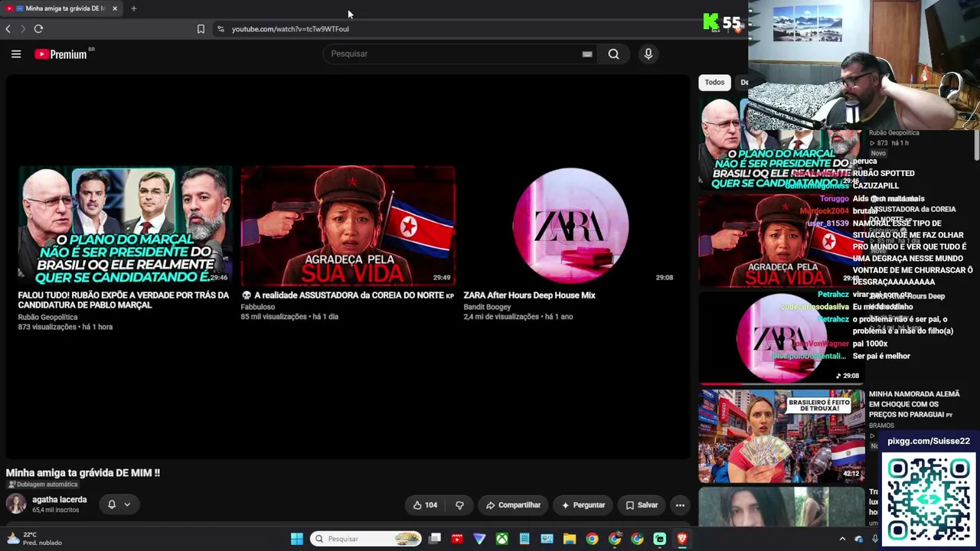Like the video with thumbs up
The height and width of the screenshot is (551, 980).
[x=425, y=505]
